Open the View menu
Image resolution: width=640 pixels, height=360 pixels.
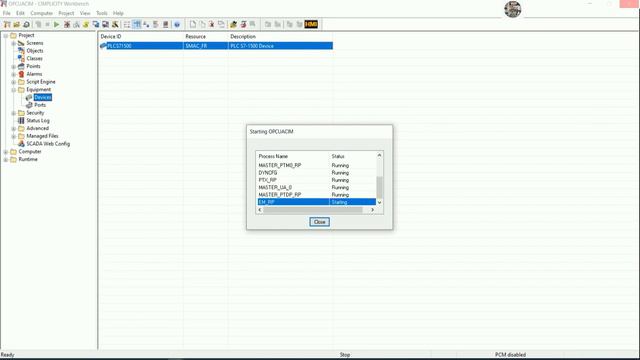85,13
